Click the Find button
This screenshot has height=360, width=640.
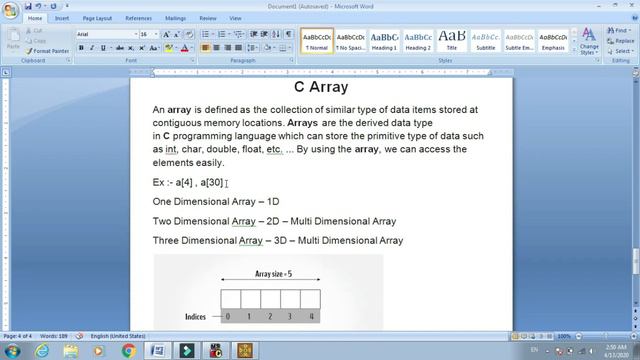tap(619, 31)
